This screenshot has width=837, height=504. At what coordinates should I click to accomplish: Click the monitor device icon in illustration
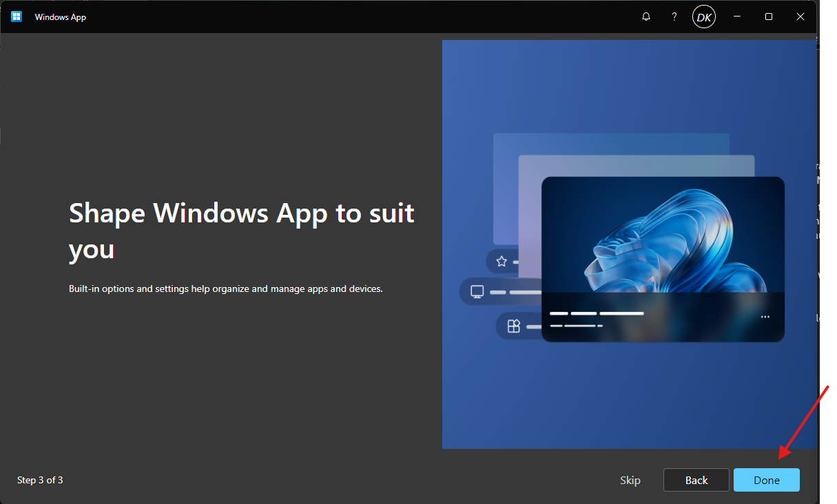477,292
